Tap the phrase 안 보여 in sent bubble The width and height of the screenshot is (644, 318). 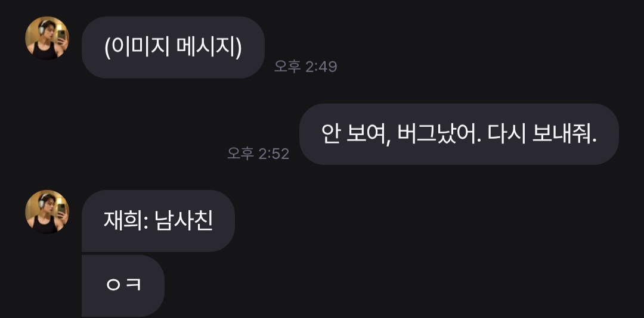click(353, 134)
